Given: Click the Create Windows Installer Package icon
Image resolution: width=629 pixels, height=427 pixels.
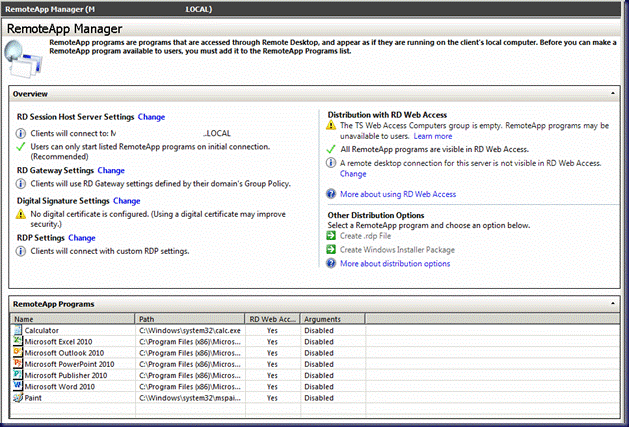Looking at the screenshot, I should (332, 249).
